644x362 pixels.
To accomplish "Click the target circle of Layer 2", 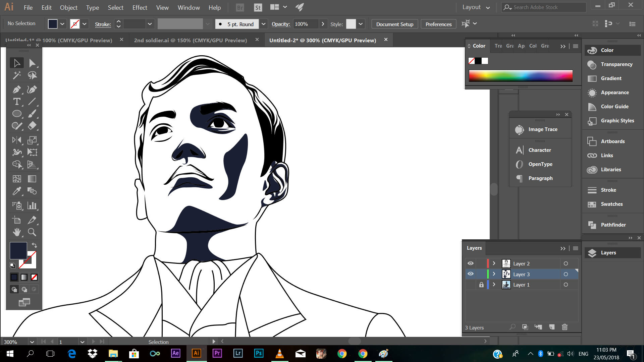I will 566,263.
